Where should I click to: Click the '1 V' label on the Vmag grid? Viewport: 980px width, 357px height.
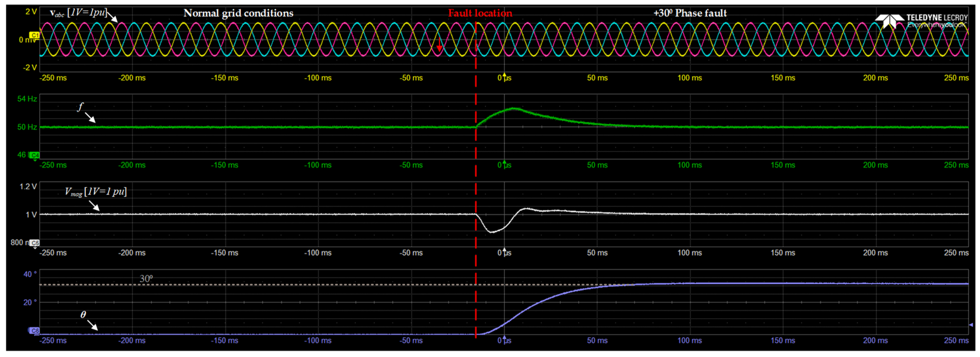click(31, 215)
